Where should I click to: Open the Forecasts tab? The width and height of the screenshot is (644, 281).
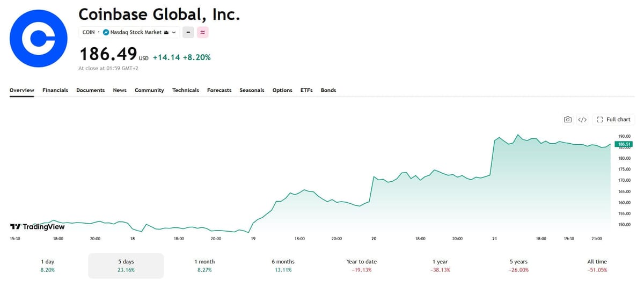tap(219, 90)
